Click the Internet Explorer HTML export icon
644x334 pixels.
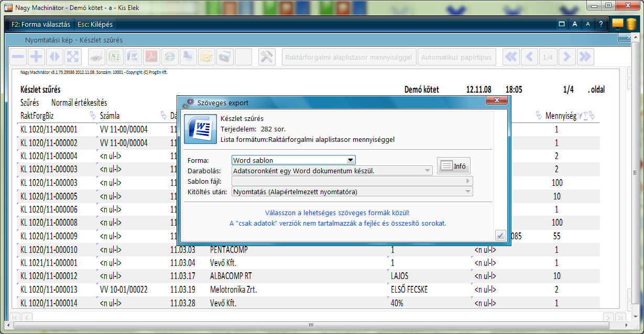click(x=170, y=57)
